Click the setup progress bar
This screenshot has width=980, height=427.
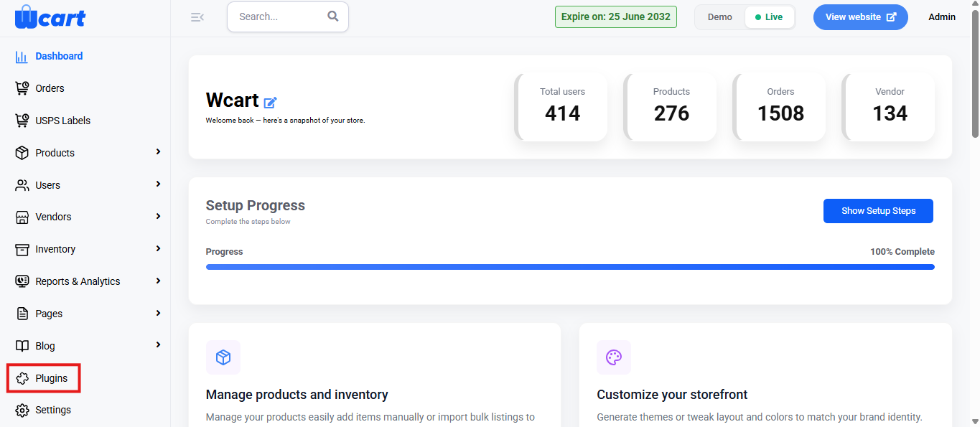[x=570, y=267]
